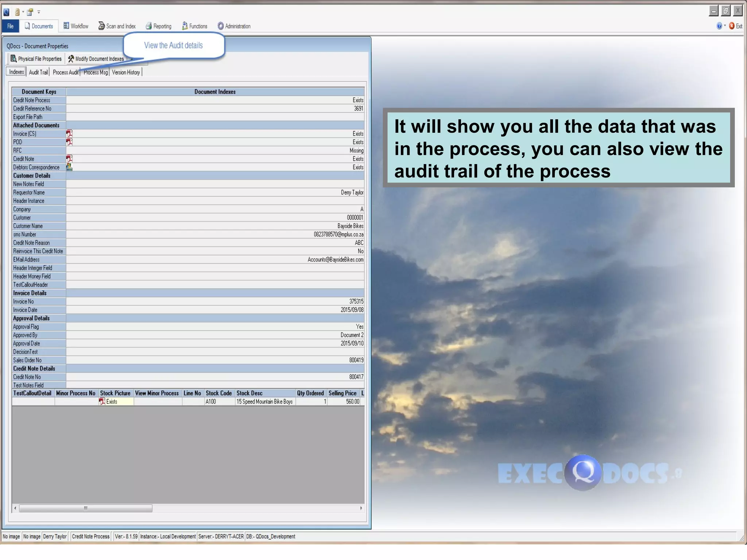Click the Credit Note Process status bar entry
The width and height of the screenshot is (747, 560).
point(91,536)
